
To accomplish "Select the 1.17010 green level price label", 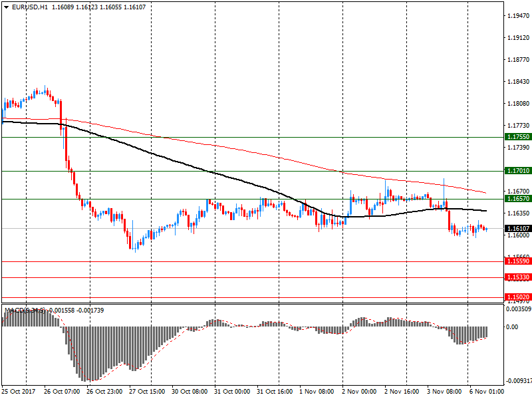I will (x=518, y=171).
